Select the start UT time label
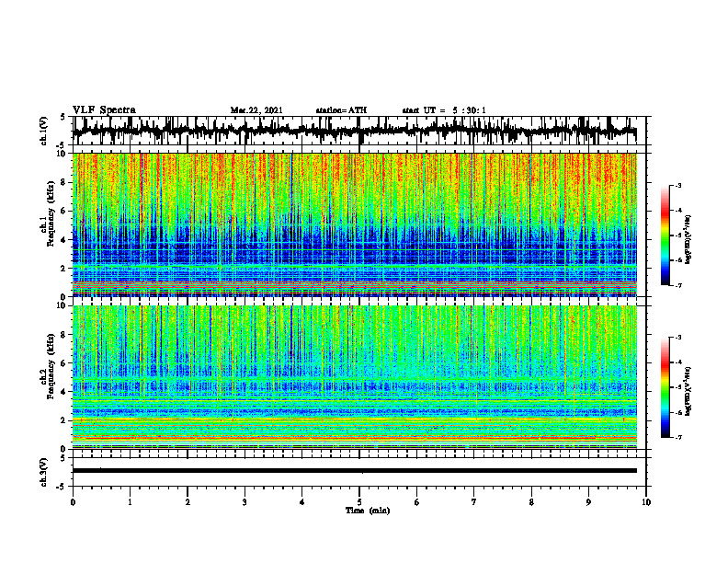 (444, 110)
